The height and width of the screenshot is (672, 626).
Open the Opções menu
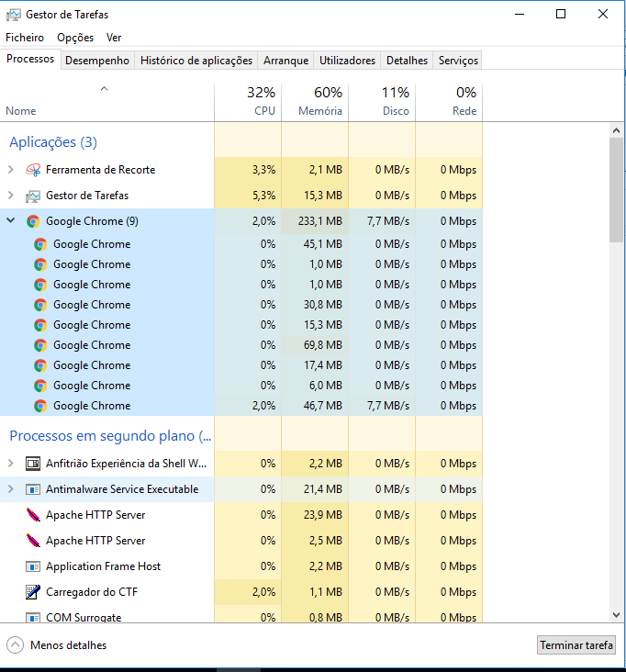[75, 38]
